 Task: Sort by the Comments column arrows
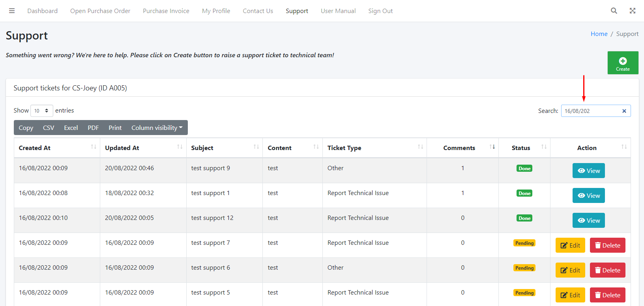click(x=492, y=147)
